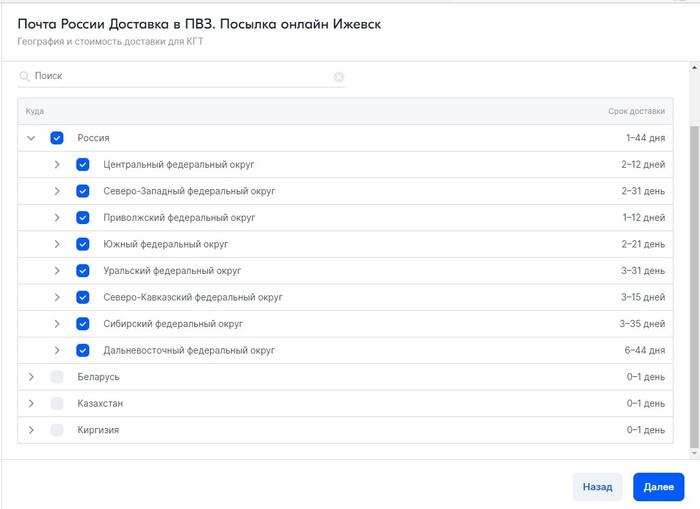The height and width of the screenshot is (509, 700).
Task: Expand the Северо-Западный федеральный округ row
Action: (x=57, y=191)
